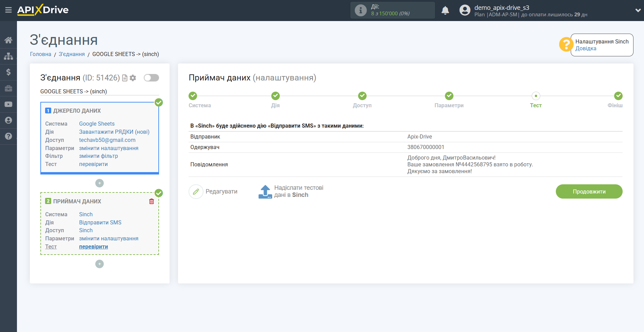
Task: Open Sinch access link in receiver
Action: pos(86,230)
